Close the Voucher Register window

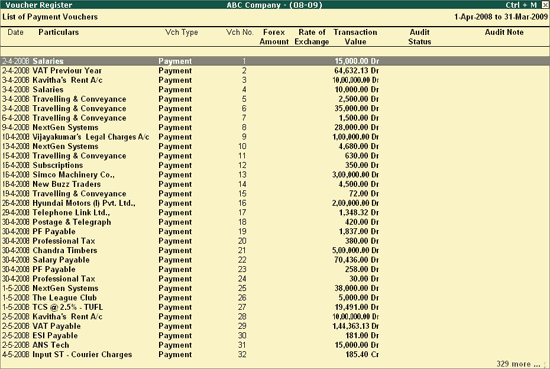(x=545, y=5)
